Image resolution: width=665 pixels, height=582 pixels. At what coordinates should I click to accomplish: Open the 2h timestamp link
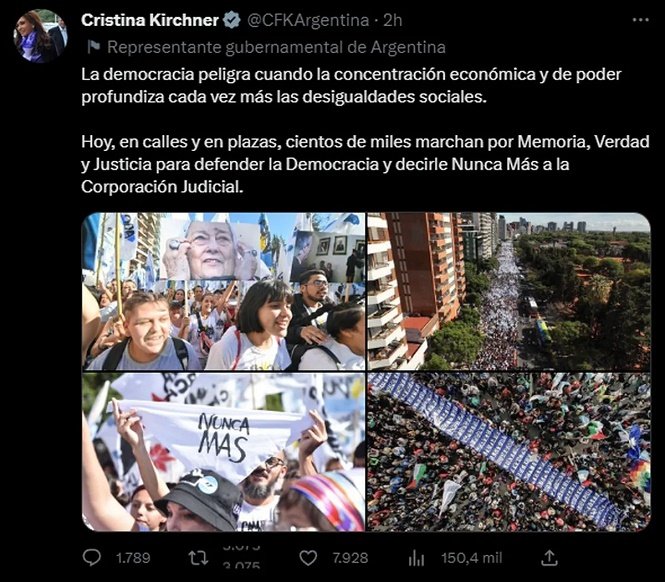coord(393,20)
